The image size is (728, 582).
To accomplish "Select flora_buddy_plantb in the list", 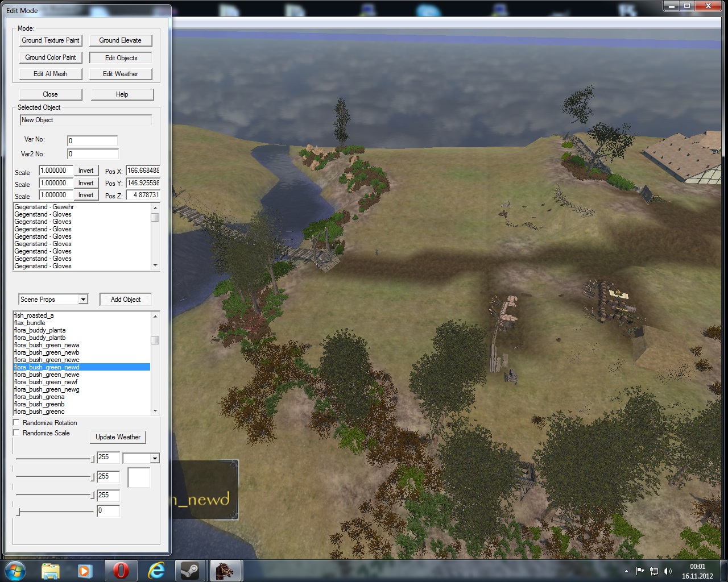I will click(x=82, y=338).
